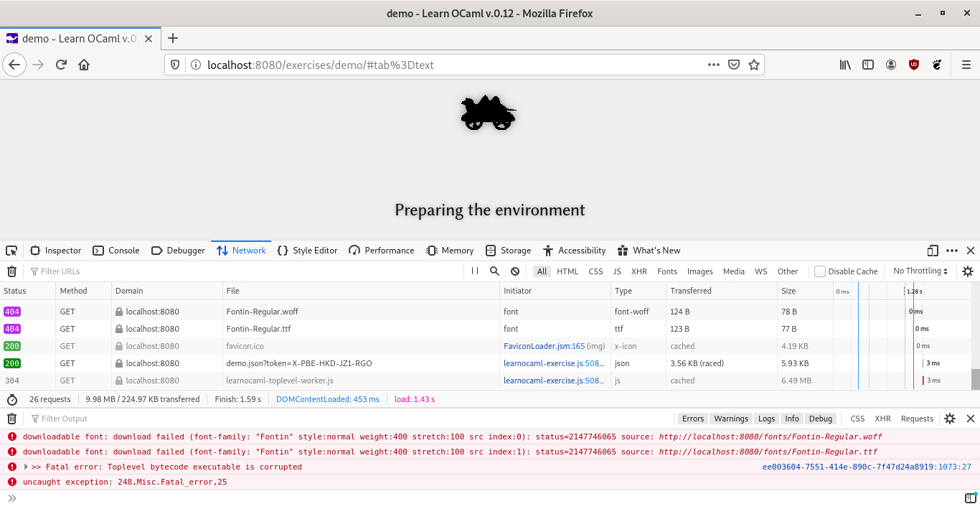Open the DevTools meatball options menu

coord(951,250)
